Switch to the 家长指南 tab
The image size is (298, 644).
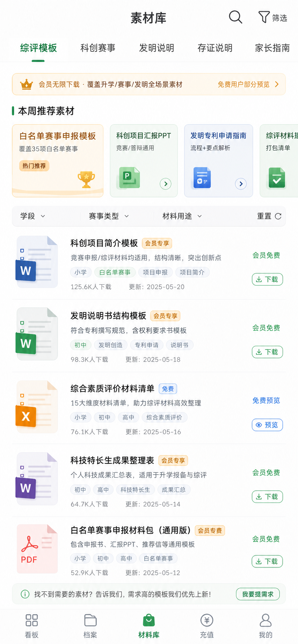coord(272,48)
